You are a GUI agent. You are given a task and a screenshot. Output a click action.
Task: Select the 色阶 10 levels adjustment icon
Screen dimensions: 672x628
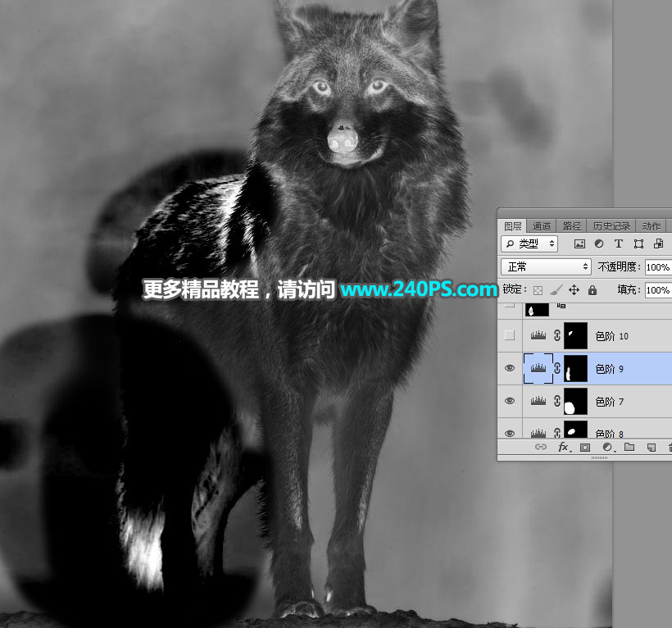click(x=538, y=335)
